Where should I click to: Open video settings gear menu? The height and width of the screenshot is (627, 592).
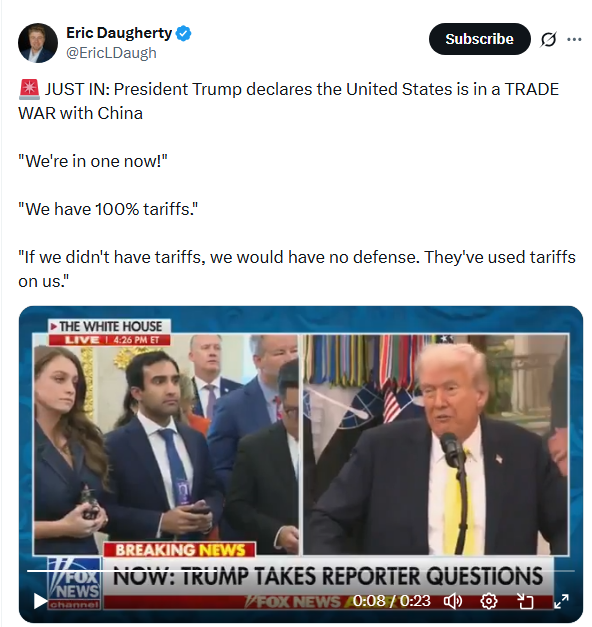coord(489,601)
